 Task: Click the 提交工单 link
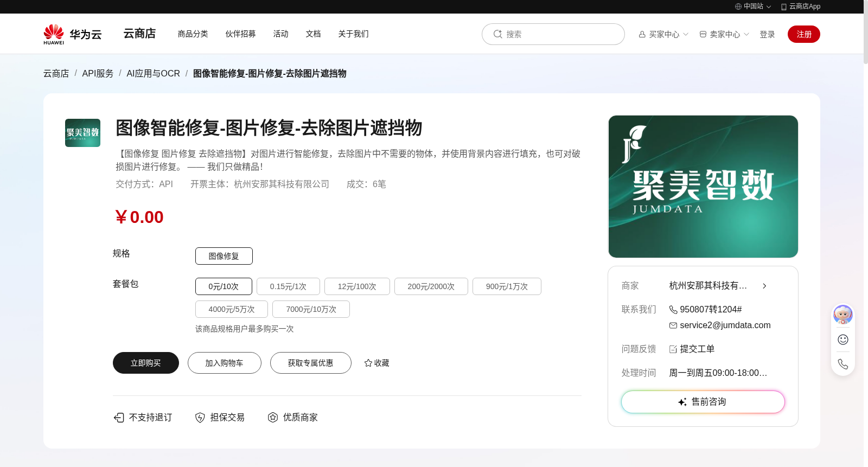[x=698, y=349]
